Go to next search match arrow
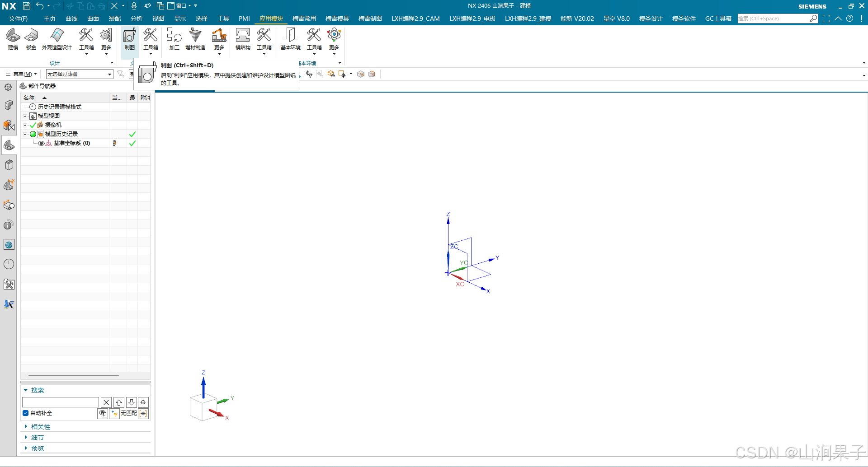The height and width of the screenshot is (467, 868). click(132, 402)
